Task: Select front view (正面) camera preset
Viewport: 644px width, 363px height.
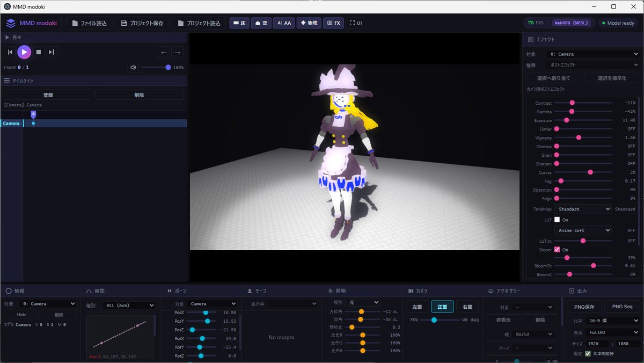Action: 442,307
